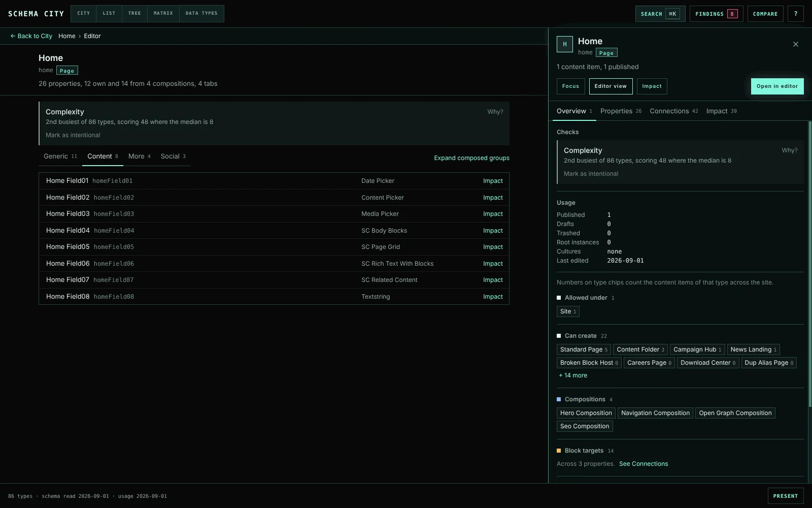The image size is (812, 508).
Task: Click the Focus button in side panel
Action: (x=570, y=86)
